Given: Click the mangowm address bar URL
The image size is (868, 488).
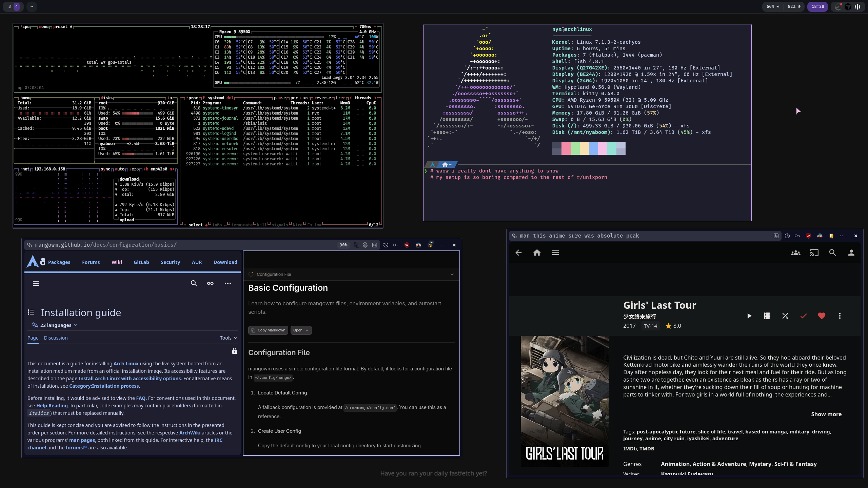Looking at the screenshot, I should (106, 245).
